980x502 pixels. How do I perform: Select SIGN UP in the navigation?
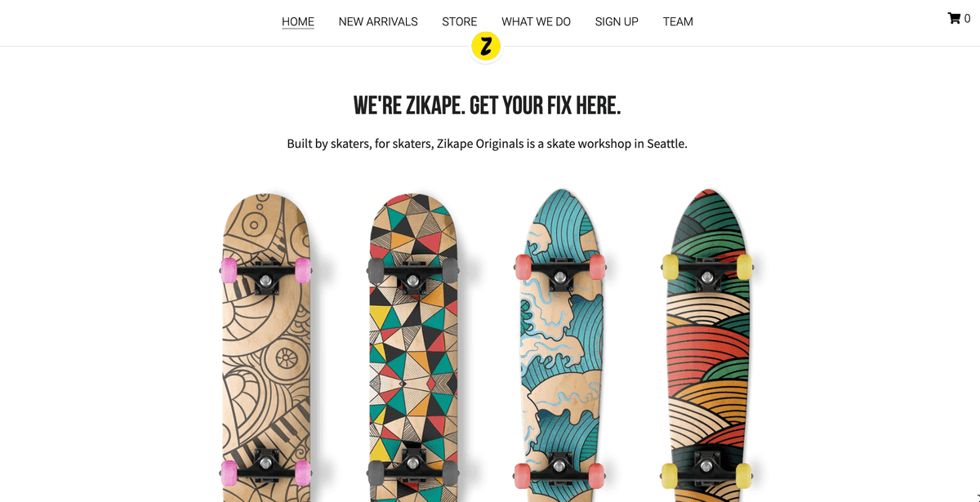tap(617, 22)
